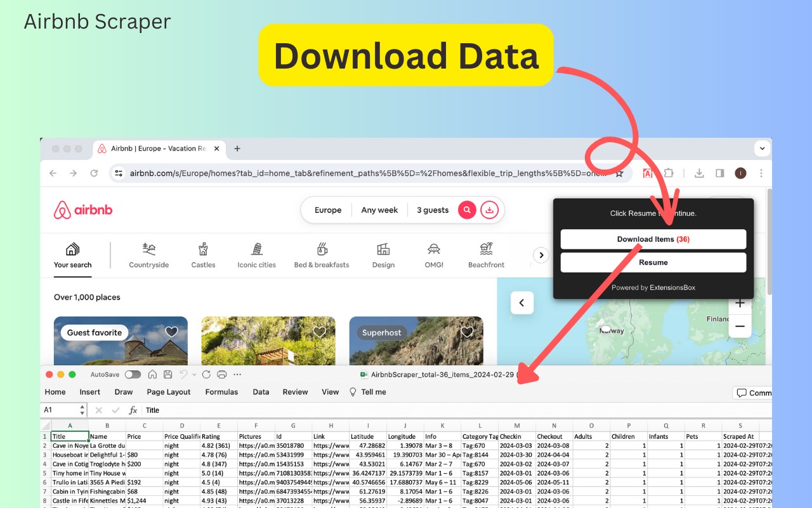
Task: Click the Excel Save icon
Action: point(167,375)
